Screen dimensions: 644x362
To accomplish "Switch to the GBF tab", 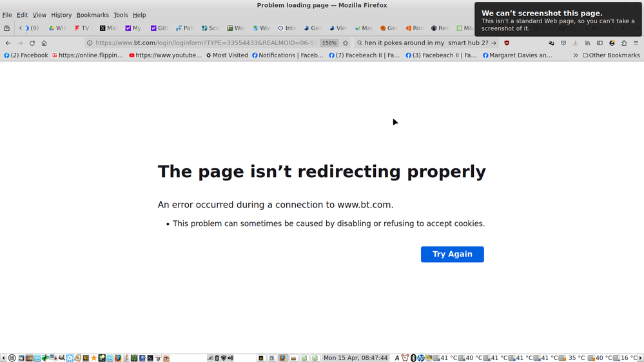I will [159, 28].
